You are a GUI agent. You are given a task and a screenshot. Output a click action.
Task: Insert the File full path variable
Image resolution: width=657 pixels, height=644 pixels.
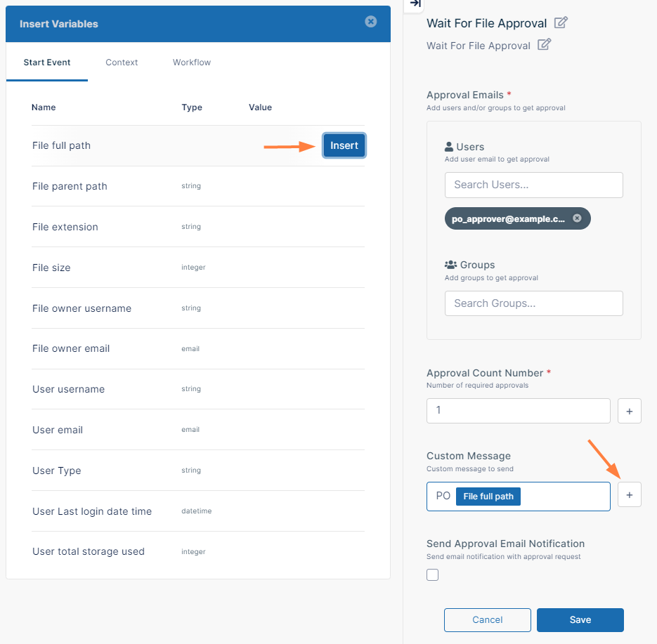coord(344,145)
